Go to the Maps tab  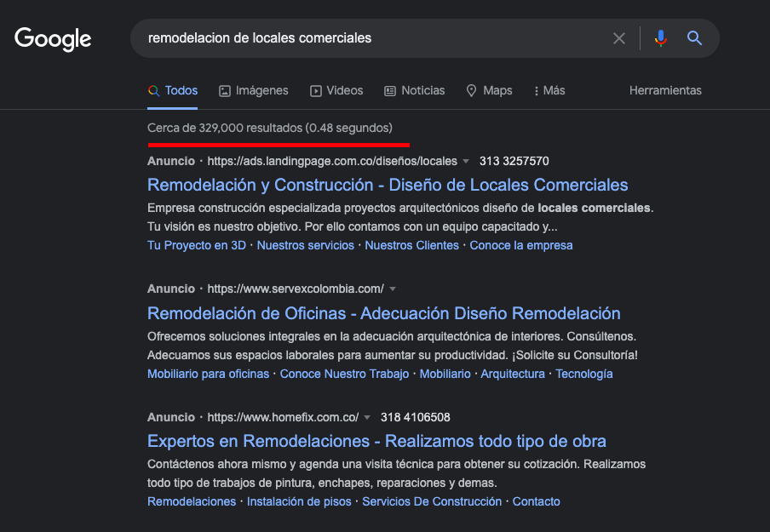pos(489,91)
